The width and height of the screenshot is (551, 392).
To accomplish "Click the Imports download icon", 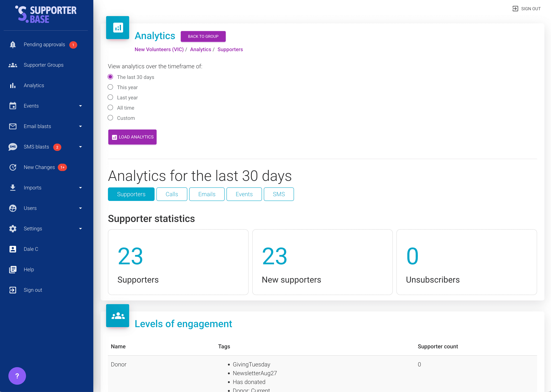I will point(13,188).
